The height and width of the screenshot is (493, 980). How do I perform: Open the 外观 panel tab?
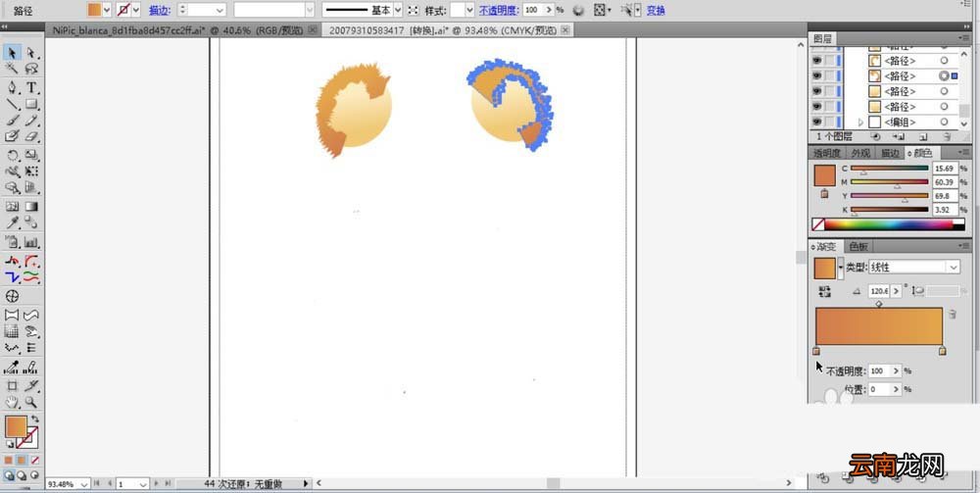click(860, 153)
